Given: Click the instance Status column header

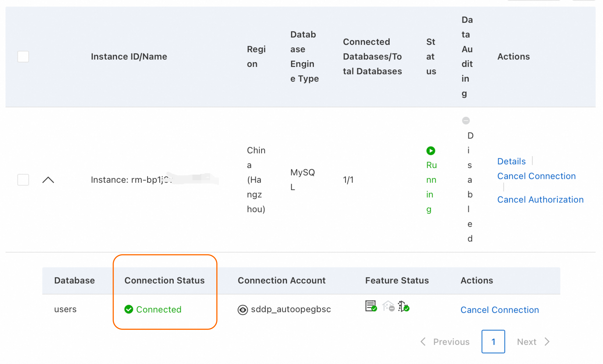Looking at the screenshot, I should pos(431,56).
